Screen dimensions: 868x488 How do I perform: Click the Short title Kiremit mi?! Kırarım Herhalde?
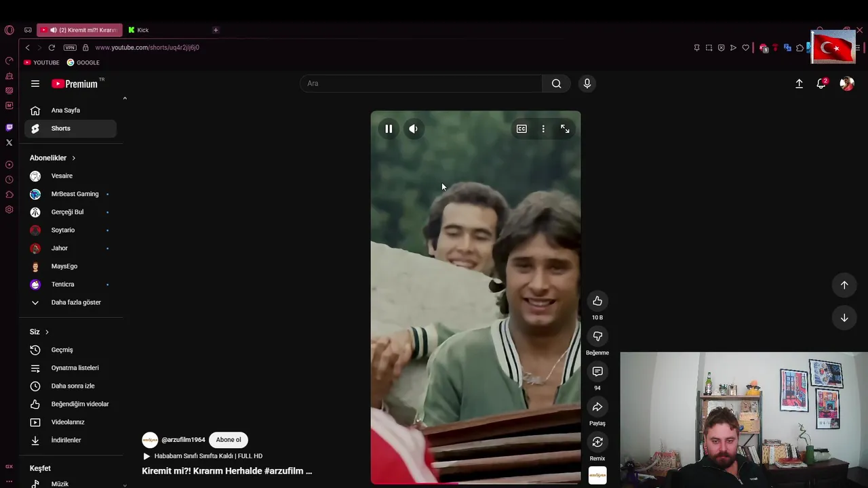pos(226,471)
